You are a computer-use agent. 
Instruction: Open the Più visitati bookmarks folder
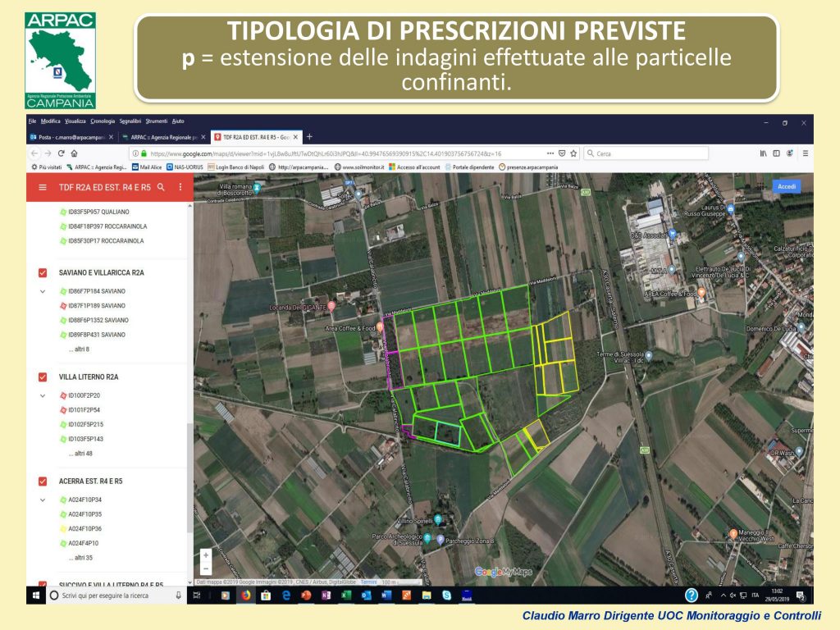(46, 167)
